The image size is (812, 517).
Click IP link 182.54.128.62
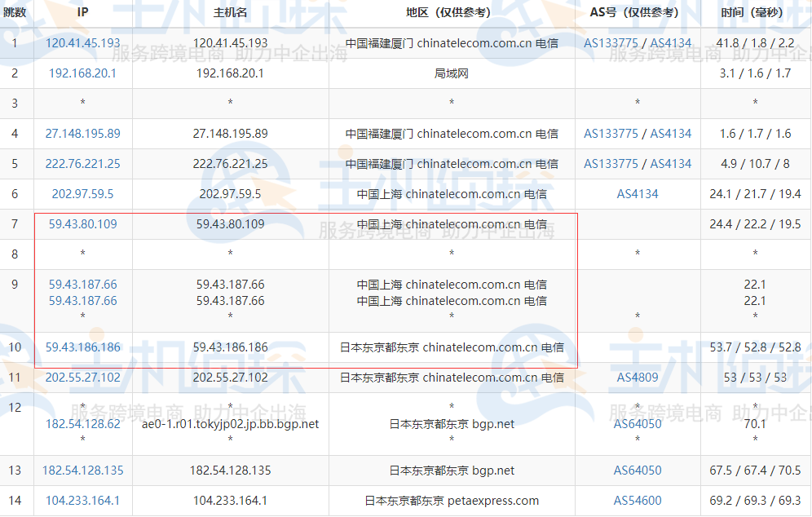point(83,424)
